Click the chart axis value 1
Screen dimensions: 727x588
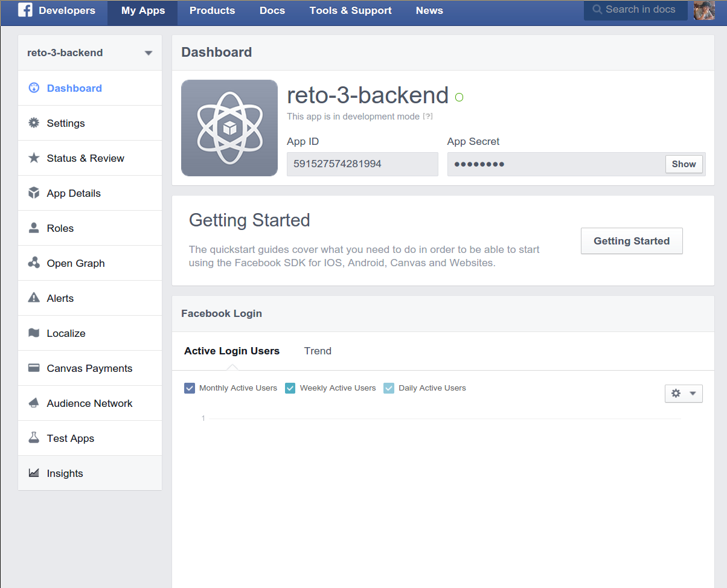[203, 418]
